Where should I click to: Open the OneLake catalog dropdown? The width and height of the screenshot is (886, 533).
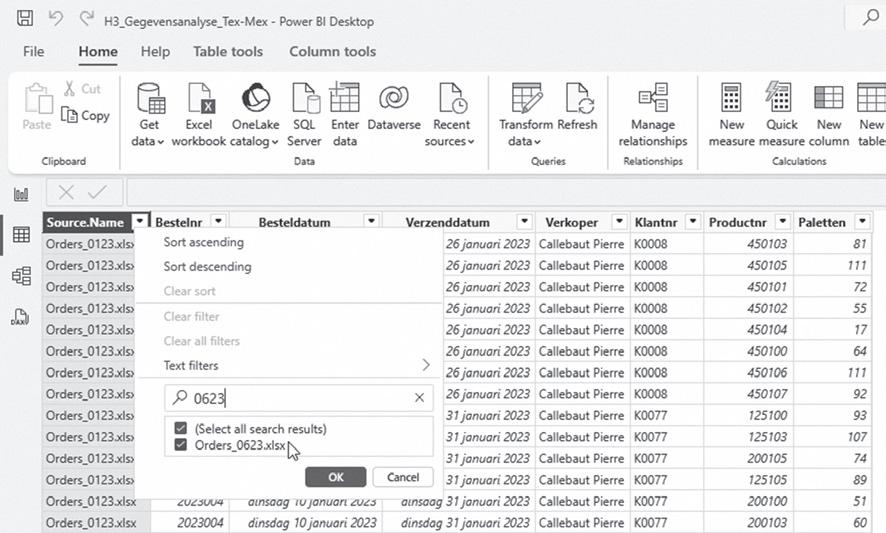254,141
